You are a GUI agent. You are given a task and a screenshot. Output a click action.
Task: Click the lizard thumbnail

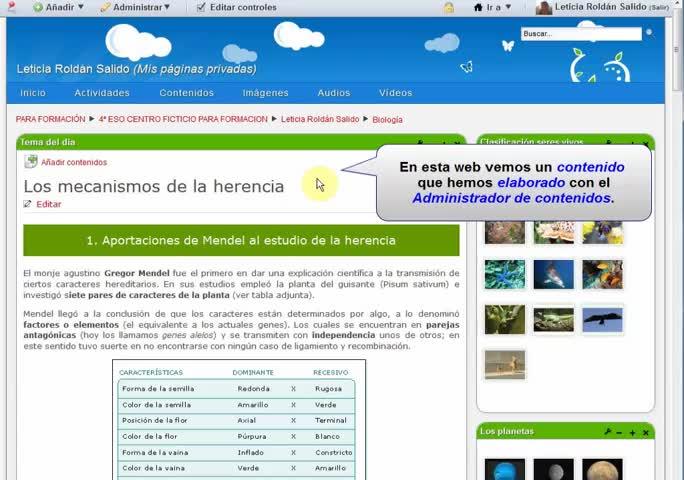tap(554, 319)
